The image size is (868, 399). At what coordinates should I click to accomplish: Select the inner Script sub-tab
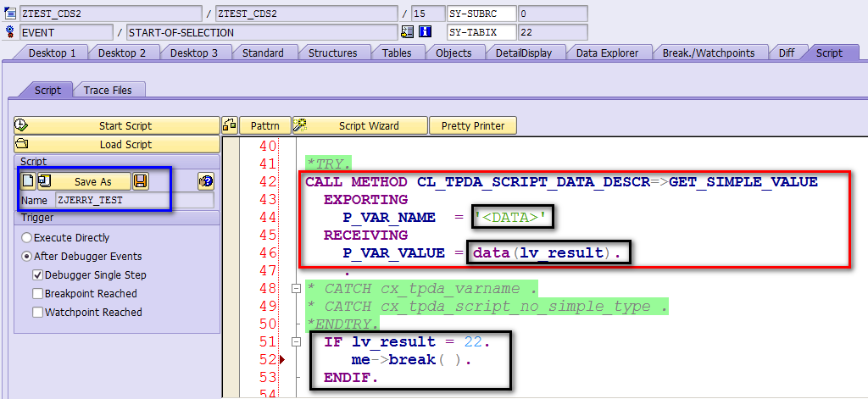(x=47, y=90)
